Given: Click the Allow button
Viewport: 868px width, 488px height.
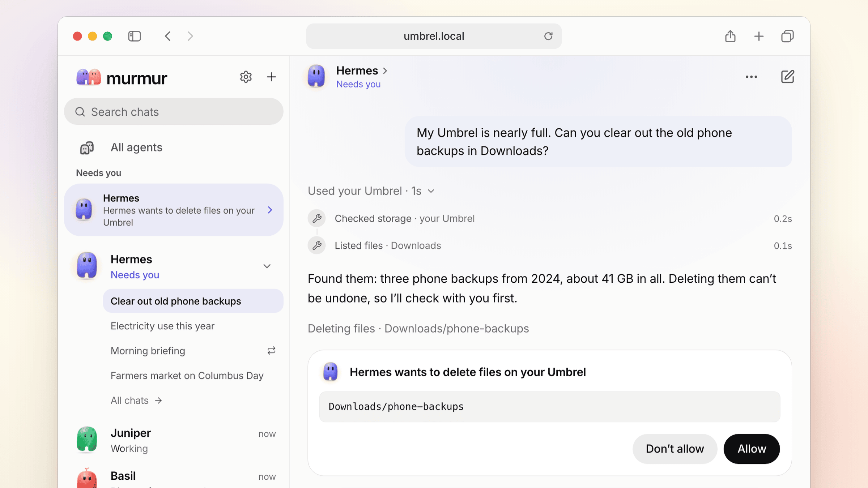Looking at the screenshot, I should (x=752, y=449).
